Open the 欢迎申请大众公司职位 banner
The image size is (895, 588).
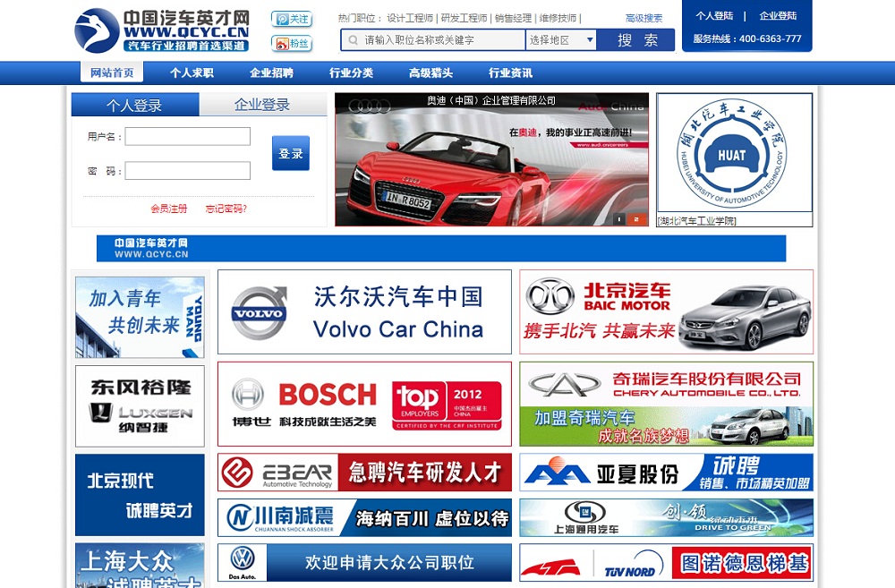(389, 563)
